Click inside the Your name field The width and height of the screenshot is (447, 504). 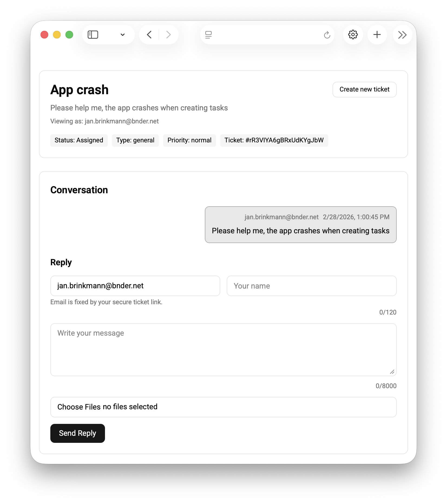[x=311, y=286]
